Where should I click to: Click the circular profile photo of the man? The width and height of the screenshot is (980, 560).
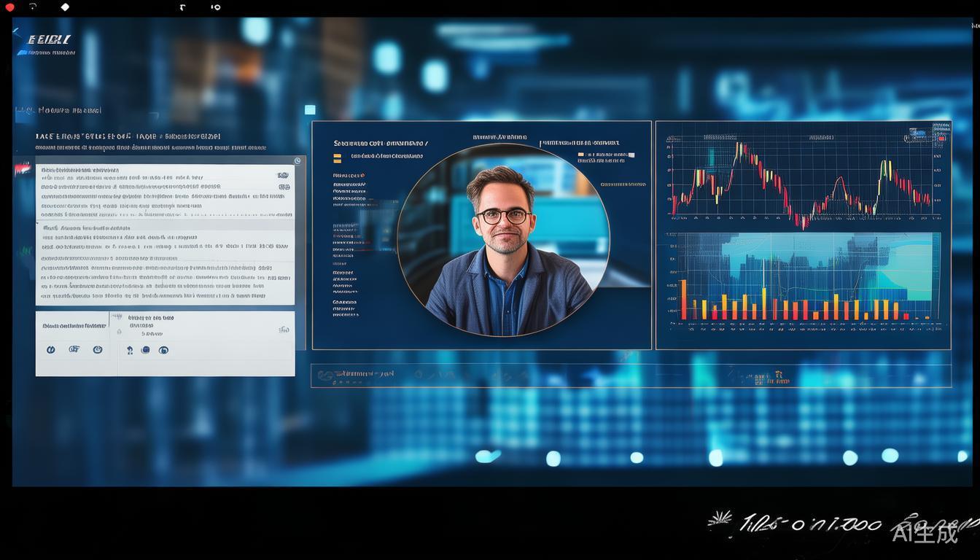click(x=503, y=240)
